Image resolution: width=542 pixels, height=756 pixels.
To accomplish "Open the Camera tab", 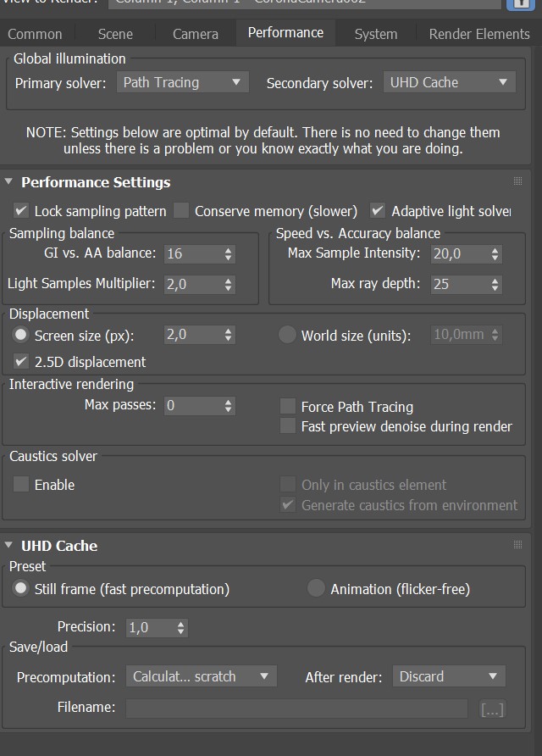I will click(x=195, y=34).
